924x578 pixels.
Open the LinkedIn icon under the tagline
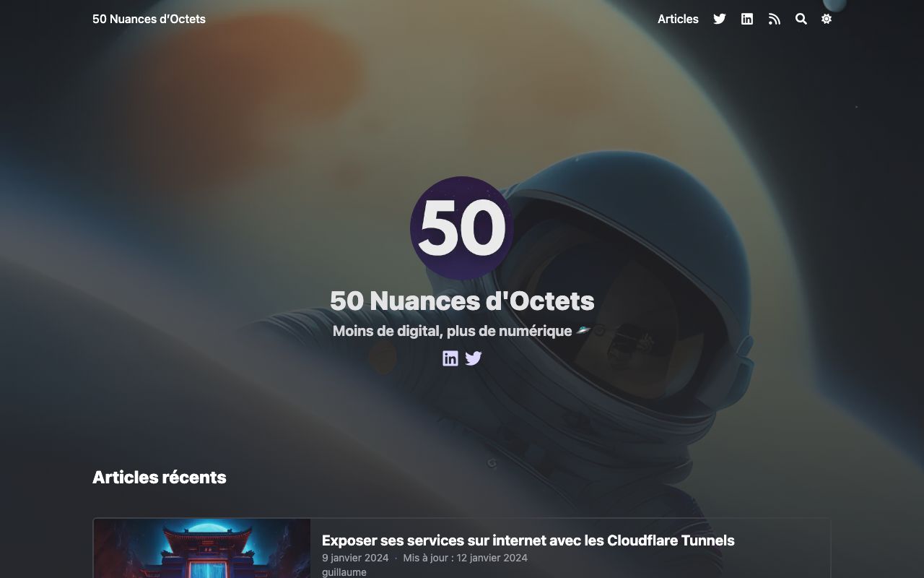pos(450,358)
